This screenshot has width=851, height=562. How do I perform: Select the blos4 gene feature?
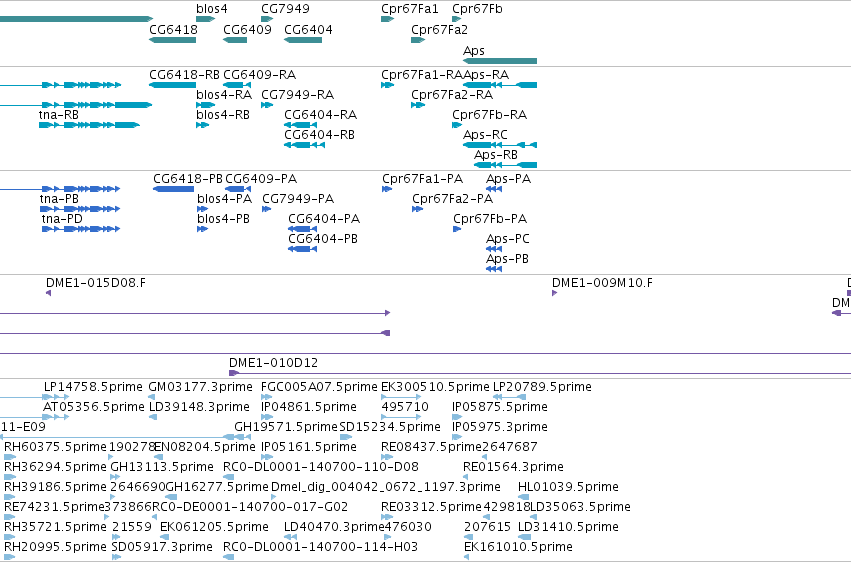pos(206,19)
